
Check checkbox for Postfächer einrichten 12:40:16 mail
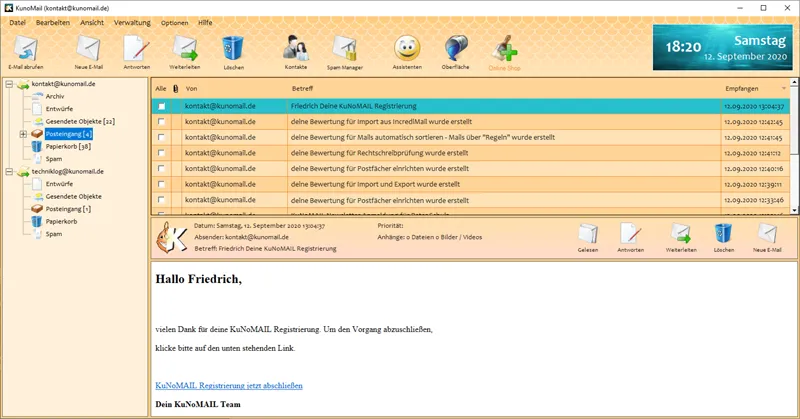tap(162, 168)
